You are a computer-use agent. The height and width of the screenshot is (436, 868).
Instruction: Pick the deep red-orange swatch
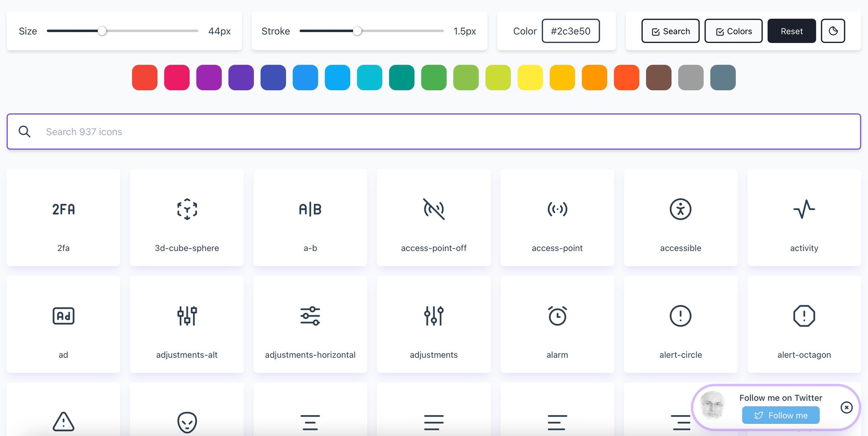[626, 77]
